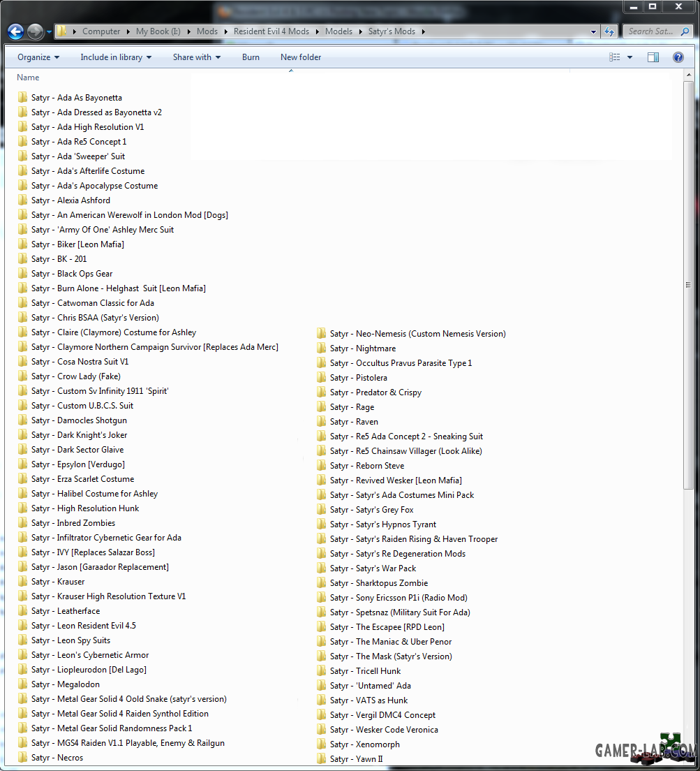Click My Book (I:) breadcrumb
The image size is (700, 771).
158,31
